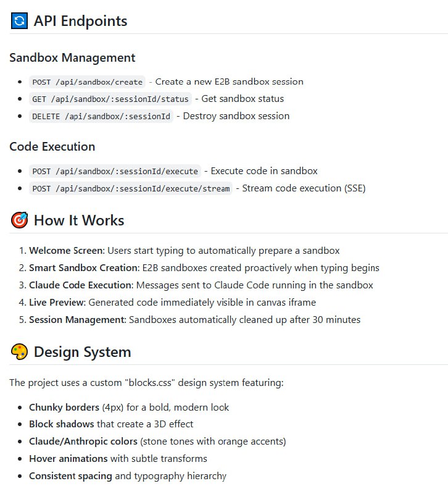Click the API Endpoints heading
Image resolution: width=448 pixels, height=494 pixels.
[80, 21]
